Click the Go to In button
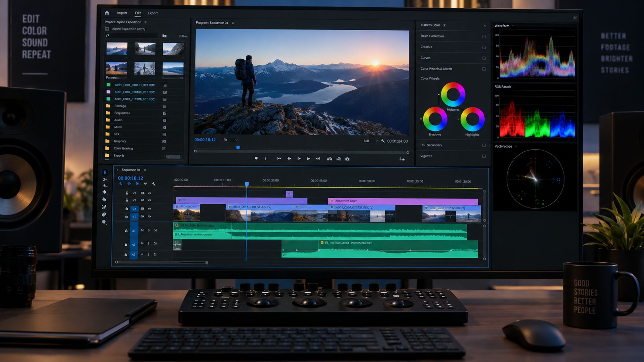This screenshot has width=644, height=362. (x=279, y=159)
